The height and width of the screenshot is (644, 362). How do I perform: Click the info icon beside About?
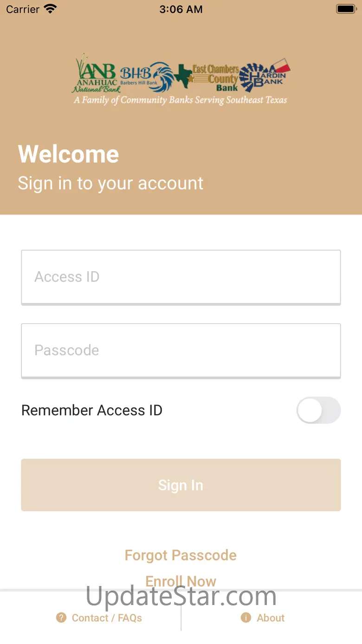[x=246, y=618]
